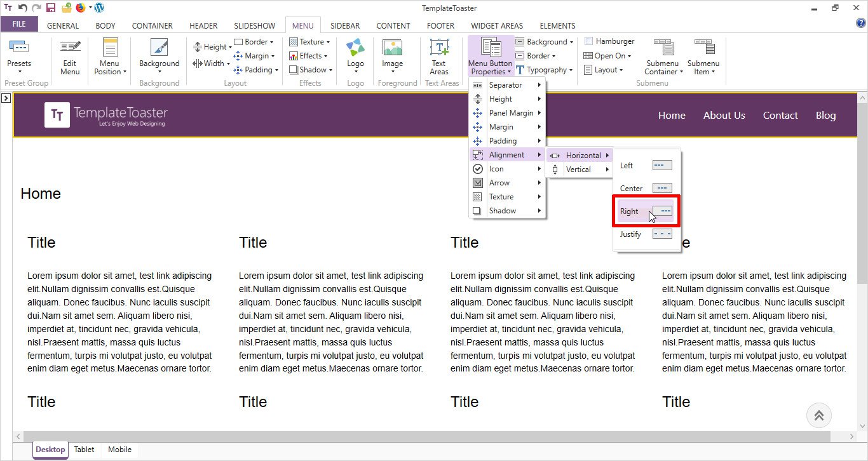Click the Text Areas icon
Screen dimensions: 868x461
[x=439, y=48]
